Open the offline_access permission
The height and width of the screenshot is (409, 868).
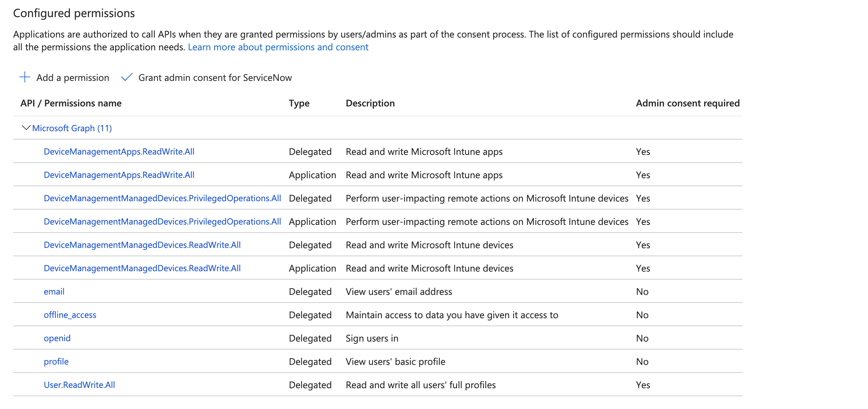tap(70, 315)
